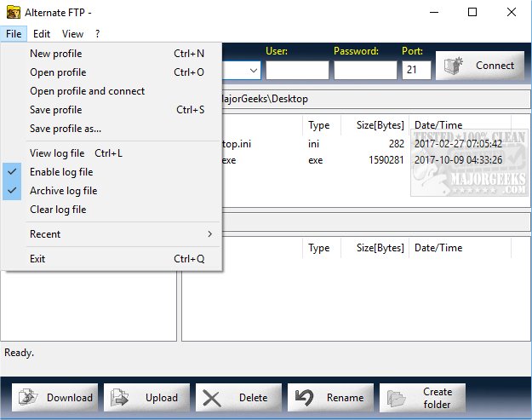This screenshot has width=532, height=420.
Task: Click the Connect button label
Action: tap(495, 66)
